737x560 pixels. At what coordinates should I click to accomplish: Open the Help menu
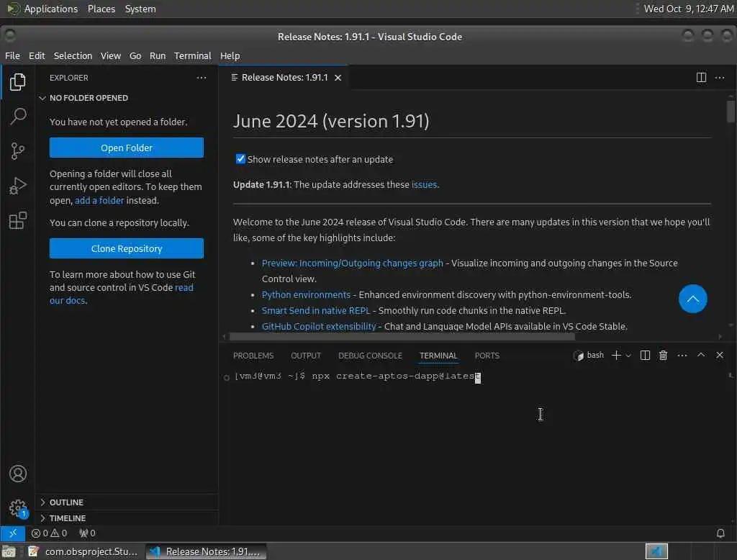click(x=230, y=56)
